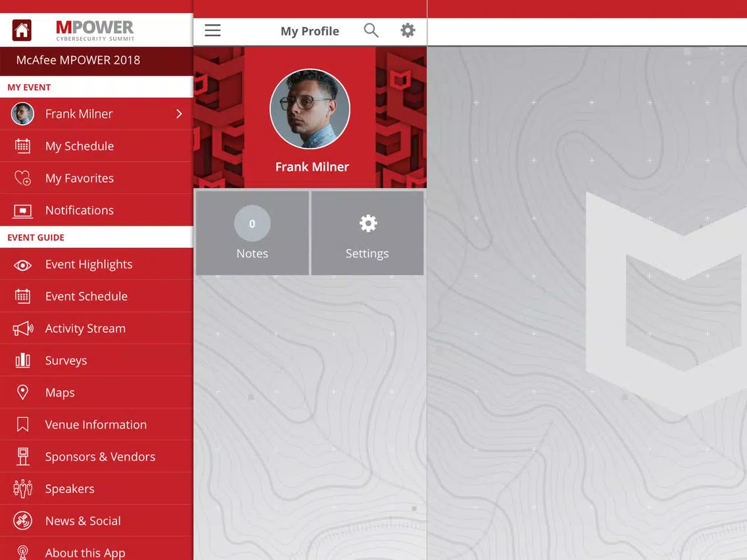Click the Notes count badge
Viewport: 747px width, 560px height.
252,223
